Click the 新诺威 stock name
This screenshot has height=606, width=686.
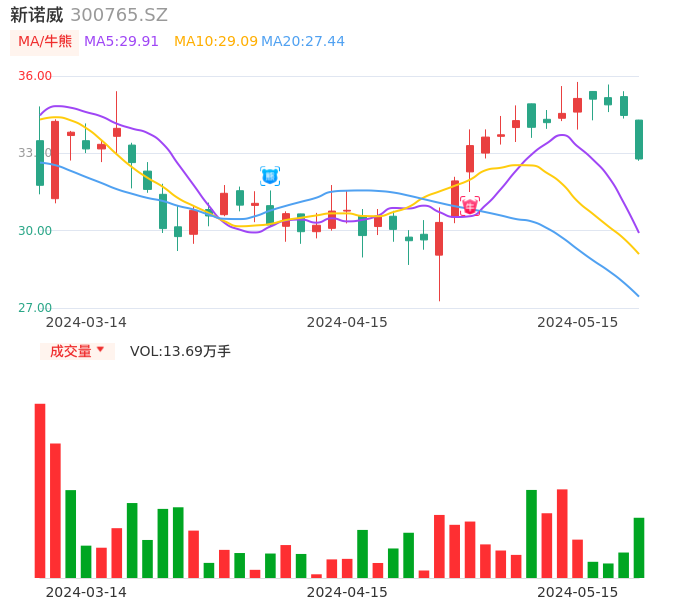[37, 15]
